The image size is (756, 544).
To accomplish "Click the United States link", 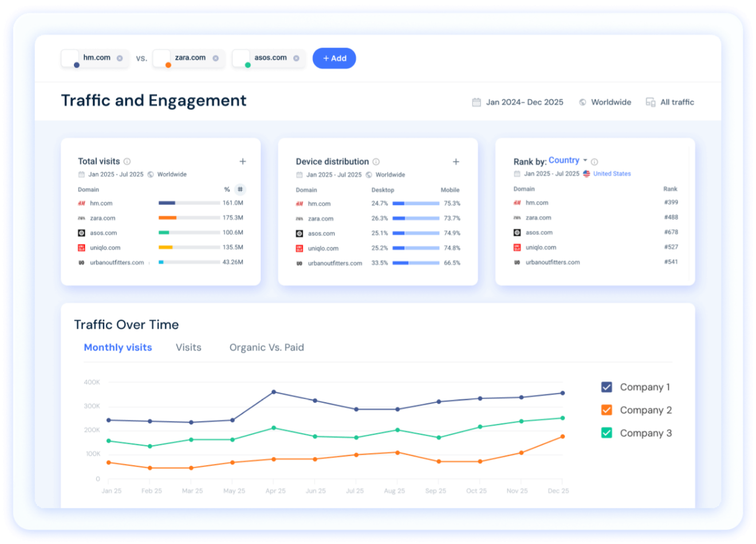I will pyautogui.click(x=612, y=174).
